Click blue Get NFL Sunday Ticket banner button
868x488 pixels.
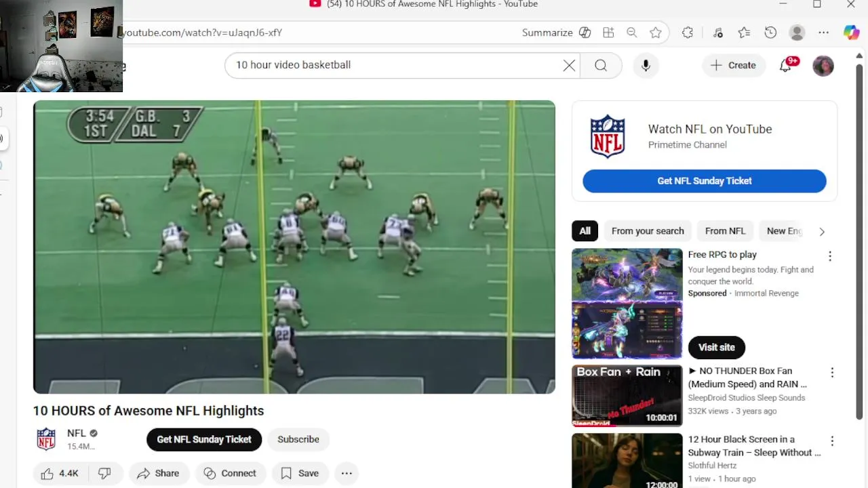[705, 181]
